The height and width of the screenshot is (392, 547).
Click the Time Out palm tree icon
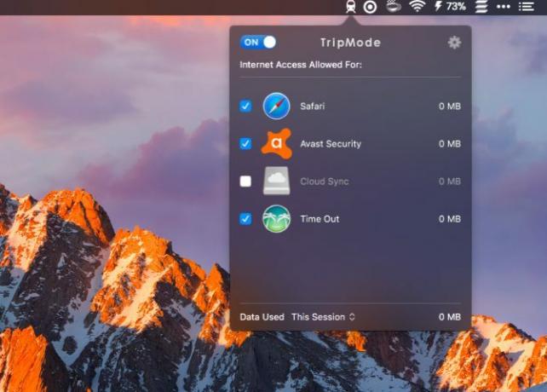pyautogui.click(x=276, y=218)
